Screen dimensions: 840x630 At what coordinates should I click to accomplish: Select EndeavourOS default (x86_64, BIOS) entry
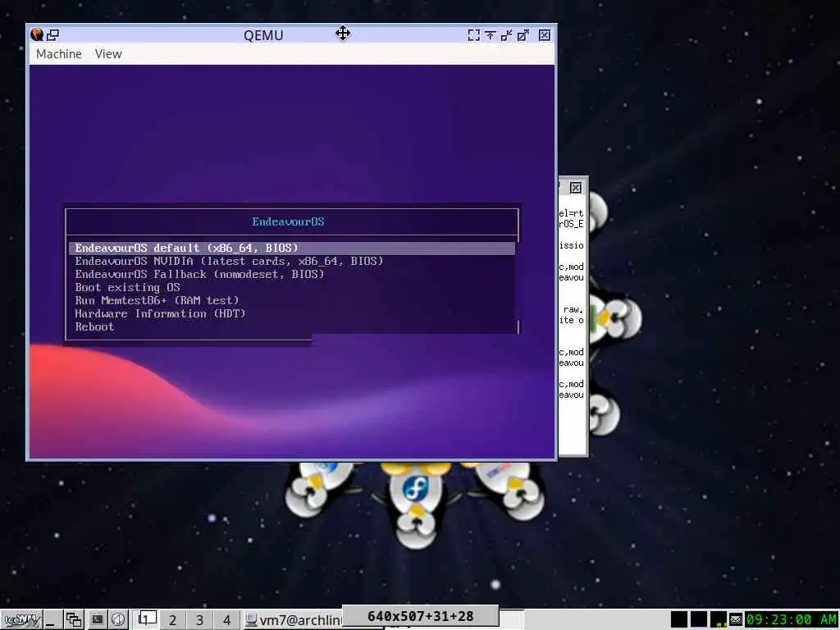coord(292,248)
